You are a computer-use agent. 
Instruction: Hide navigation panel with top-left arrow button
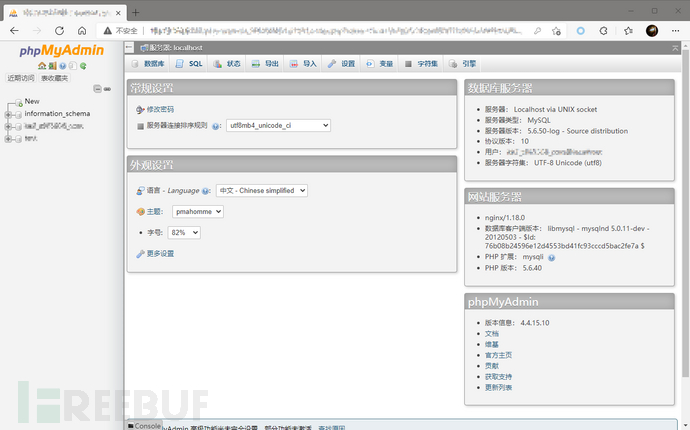tap(129, 47)
